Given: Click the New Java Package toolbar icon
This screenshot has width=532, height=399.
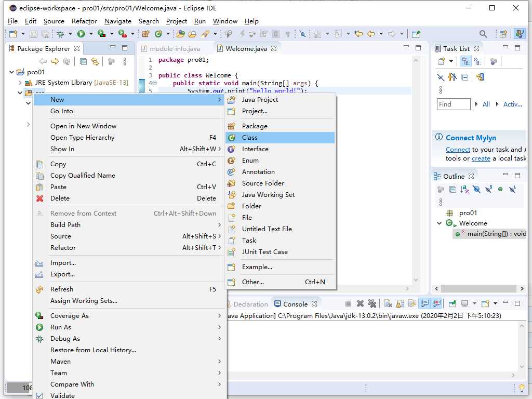Looking at the screenshot, I should [x=146, y=34].
